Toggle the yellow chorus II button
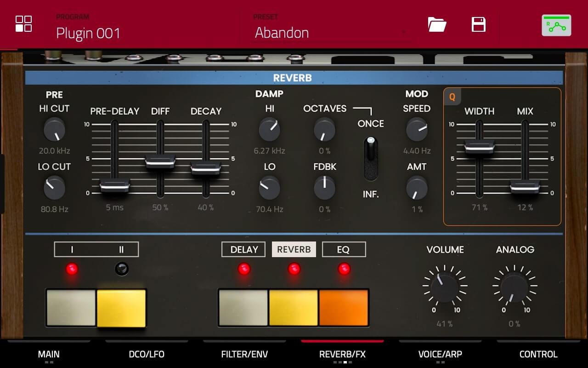The width and height of the screenshot is (588, 368). (121, 308)
